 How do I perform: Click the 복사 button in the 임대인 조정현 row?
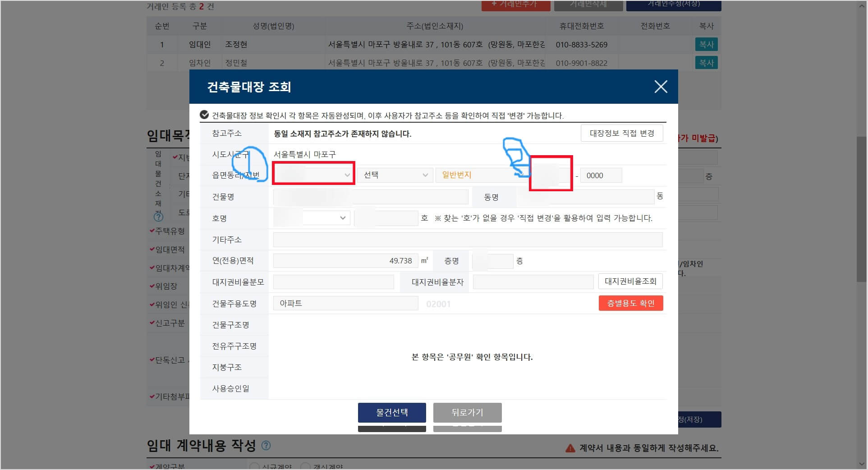pyautogui.click(x=706, y=44)
